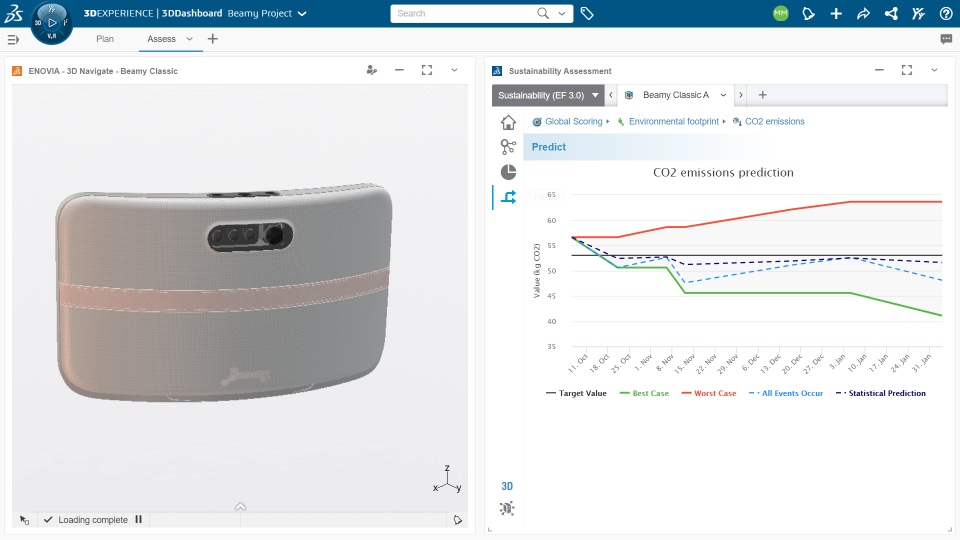Select the tree structure icon in sidebar
The image size is (960, 540).
click(508, 147)
